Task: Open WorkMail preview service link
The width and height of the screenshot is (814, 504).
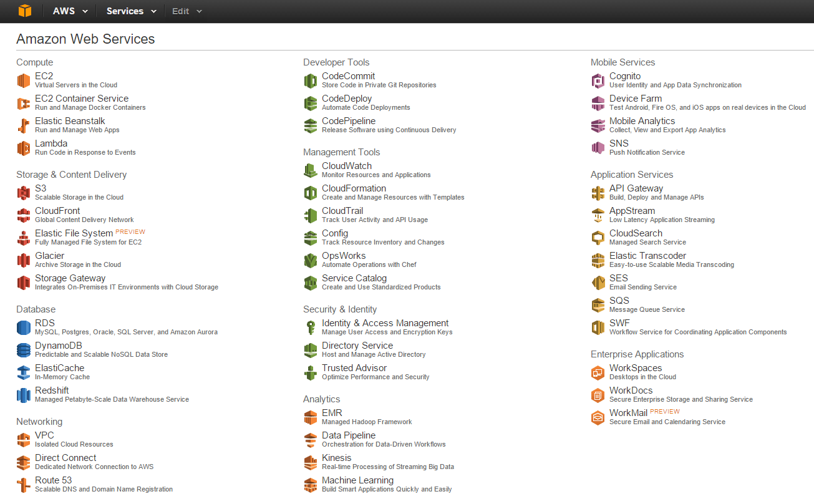Action: (x=628, y=413)
